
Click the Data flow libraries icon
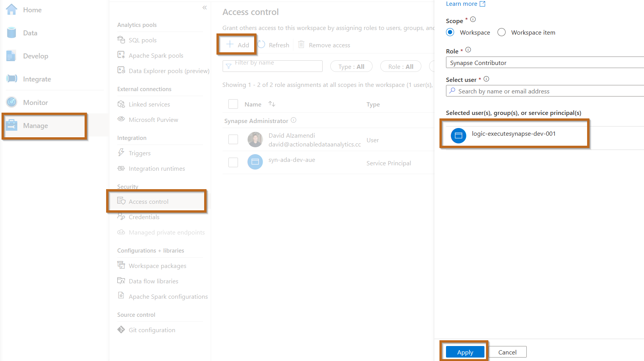121,281
